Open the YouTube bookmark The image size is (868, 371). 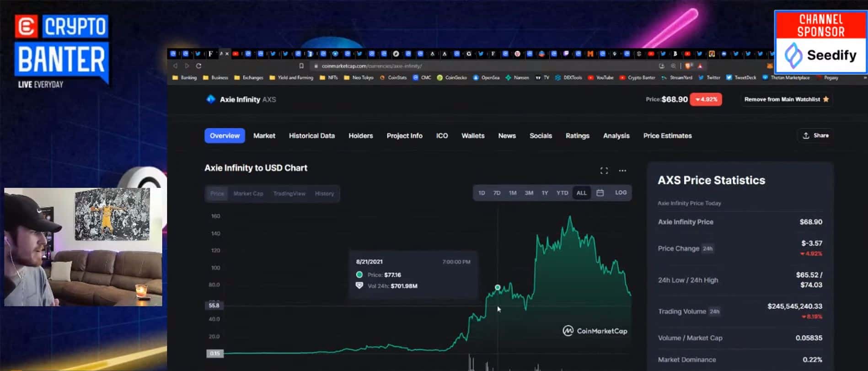pyautogui.click(x=600, y=78)
